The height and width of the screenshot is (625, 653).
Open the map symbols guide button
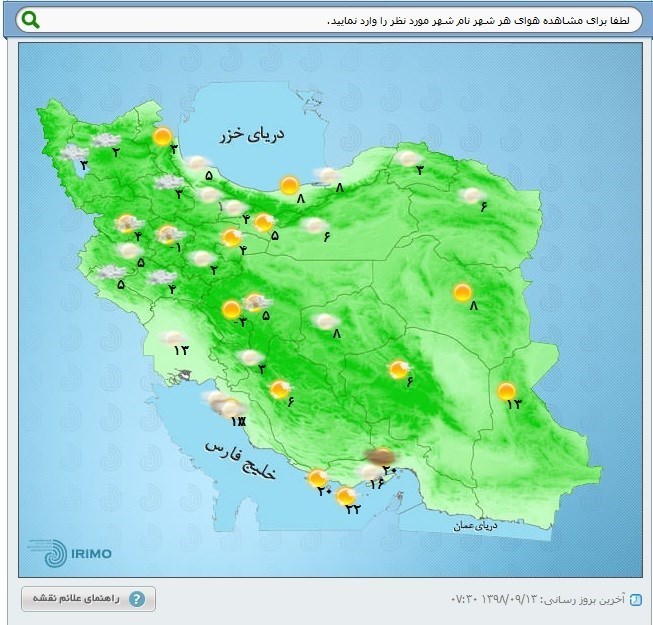(88, 599)
